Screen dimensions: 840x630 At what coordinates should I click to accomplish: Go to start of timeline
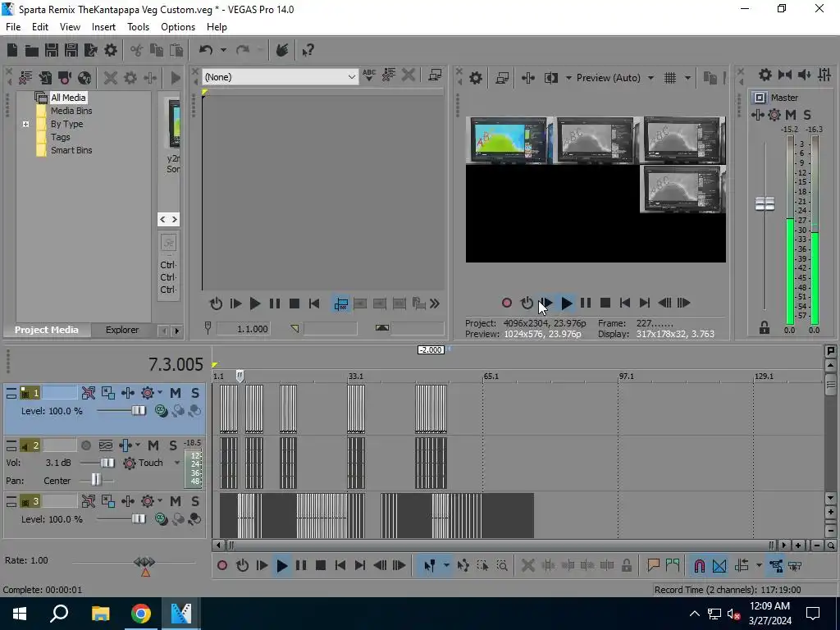[x=340, y=565]
